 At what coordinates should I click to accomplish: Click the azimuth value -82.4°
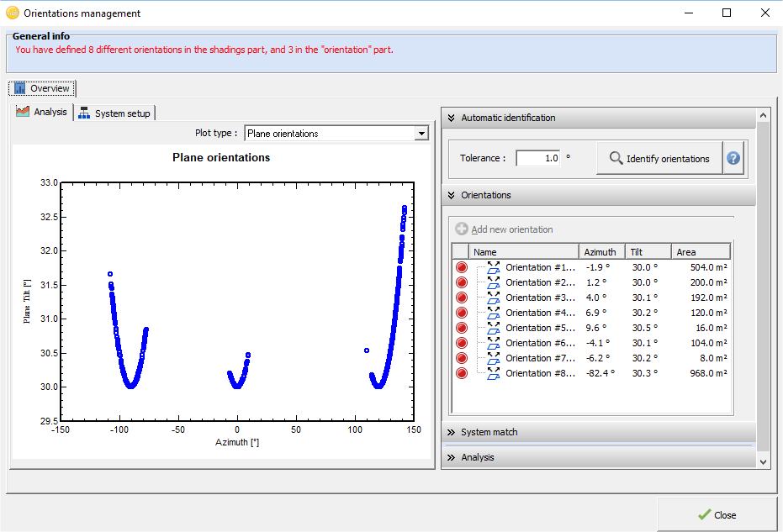click(600, 373)
